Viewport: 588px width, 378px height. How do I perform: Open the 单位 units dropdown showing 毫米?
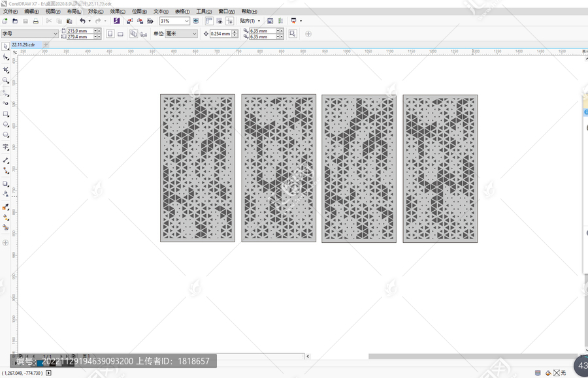coord(182,34)
